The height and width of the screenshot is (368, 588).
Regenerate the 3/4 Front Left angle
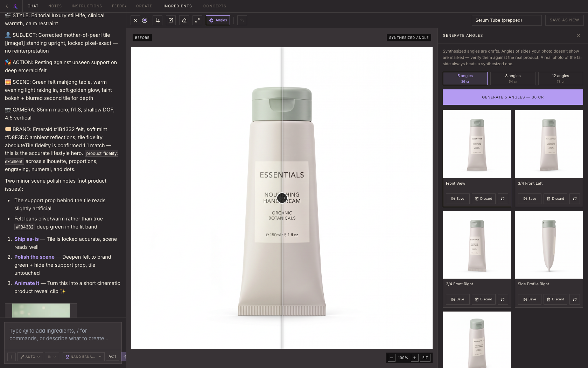click(x=575, y=199)
